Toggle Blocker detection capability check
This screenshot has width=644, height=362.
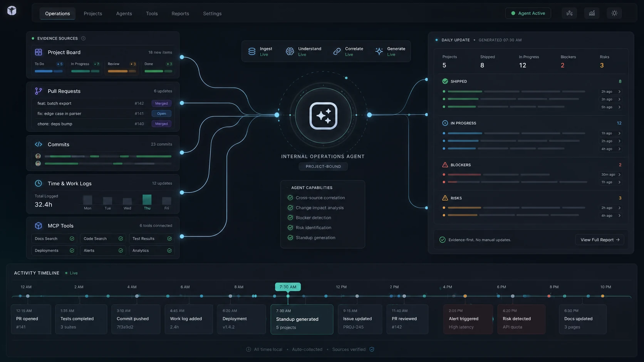[x=290, y=218]
